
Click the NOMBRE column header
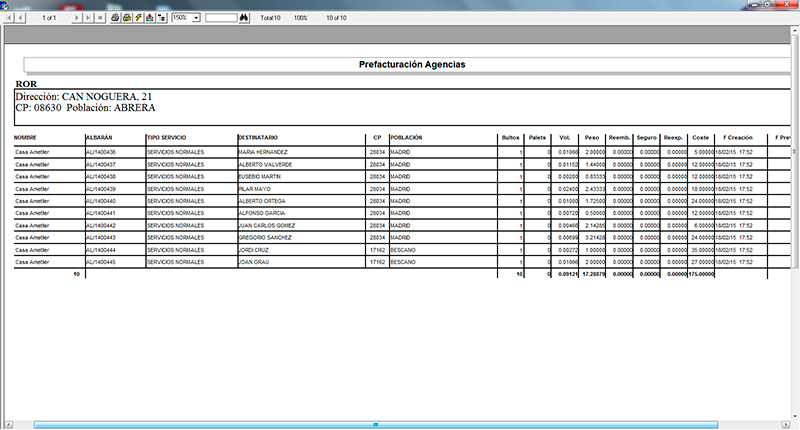(x=25, y=138)
